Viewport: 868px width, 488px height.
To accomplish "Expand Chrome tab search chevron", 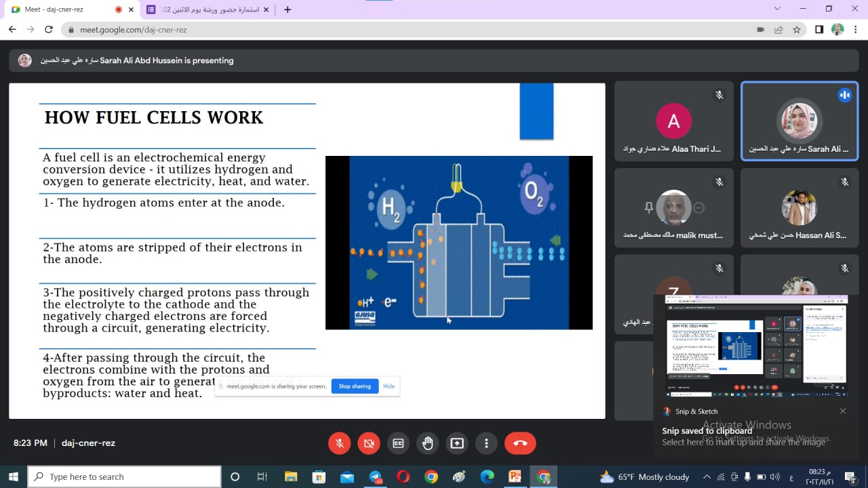I will tap(777, 9).
